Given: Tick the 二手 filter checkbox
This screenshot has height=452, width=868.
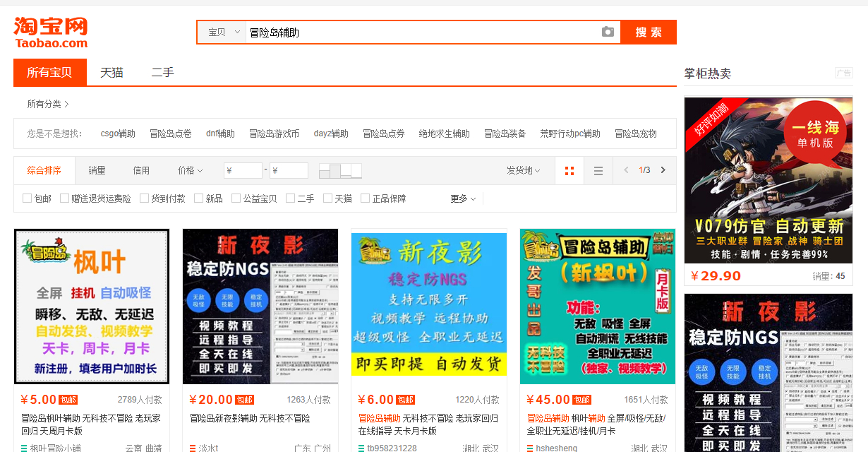Looking at the screenshot, I should tap(290, 198).
